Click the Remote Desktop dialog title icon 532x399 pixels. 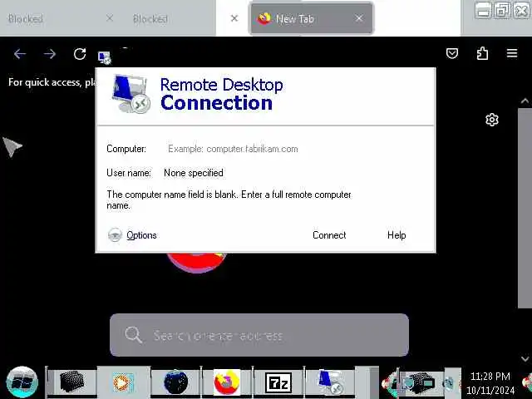105,57
